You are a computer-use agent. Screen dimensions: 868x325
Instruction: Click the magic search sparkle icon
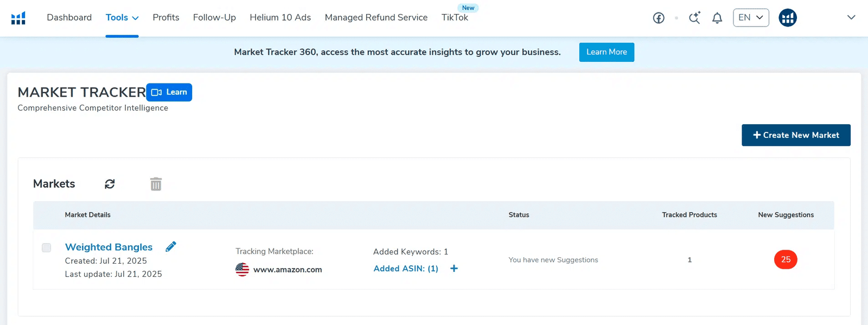tap(694, 18)
